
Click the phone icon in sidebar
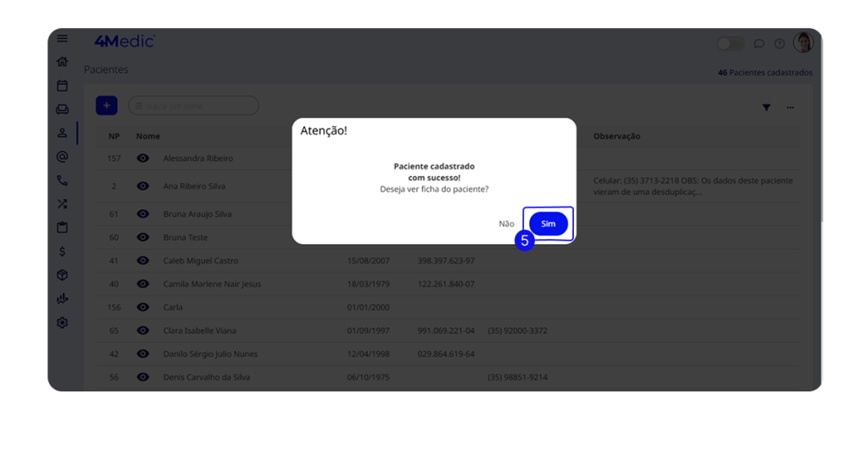(62, 180)
